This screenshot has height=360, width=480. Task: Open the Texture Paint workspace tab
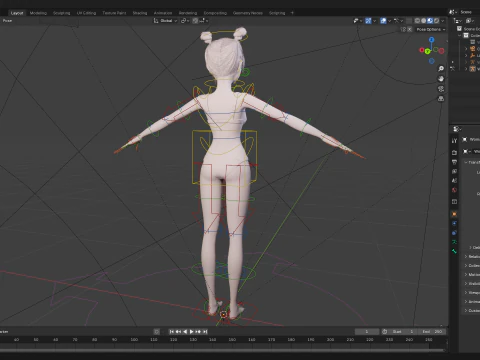[x=114, y=13]
